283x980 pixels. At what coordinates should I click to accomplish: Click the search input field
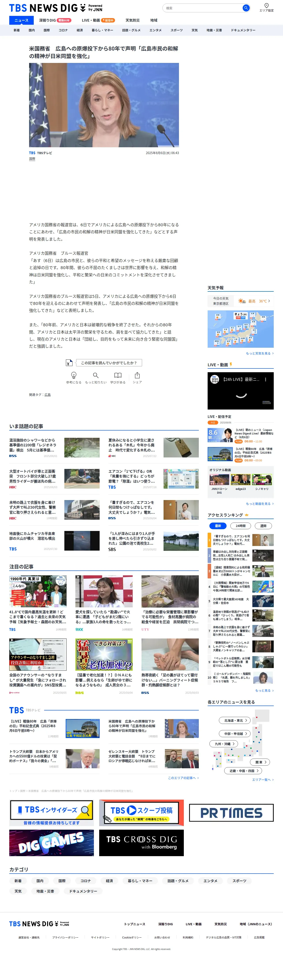point(203,8)
